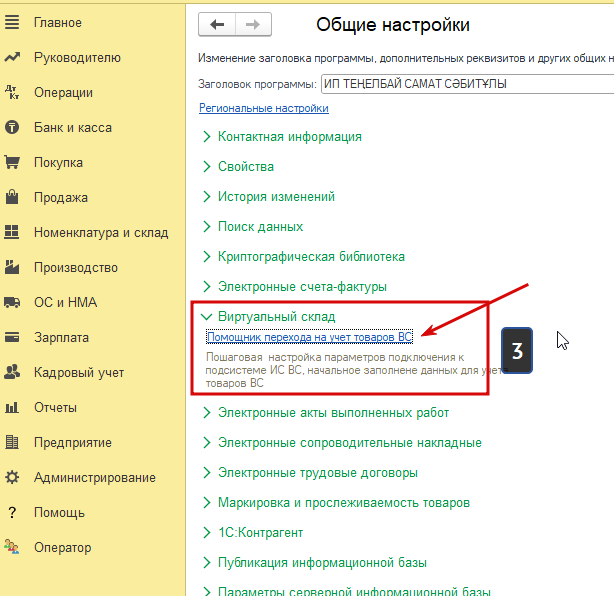This screenshot has height=596, width=614.
Task: Click the Администрирование gear icon
Action: [12, 477]
